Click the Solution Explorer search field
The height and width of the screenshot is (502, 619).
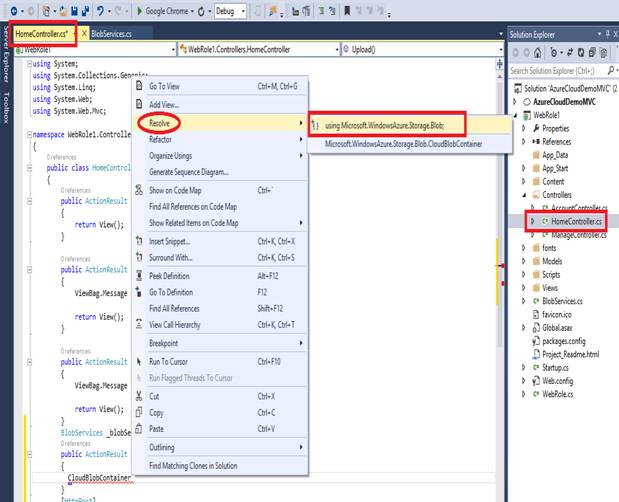tap(550, 71)
